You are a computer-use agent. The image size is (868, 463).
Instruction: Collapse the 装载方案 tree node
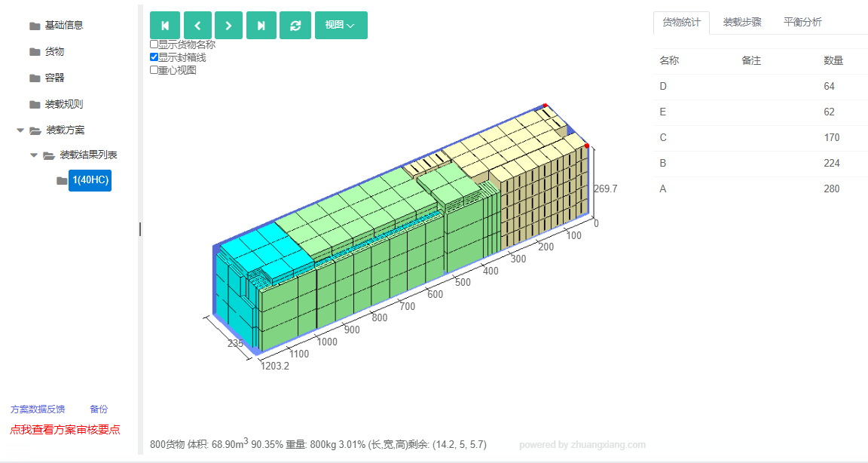[20, 130]
